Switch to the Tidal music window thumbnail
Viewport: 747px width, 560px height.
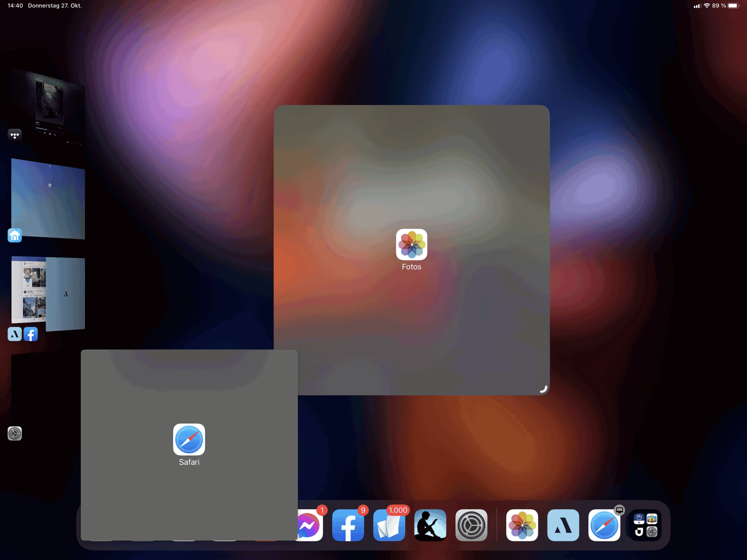(48, 106)
